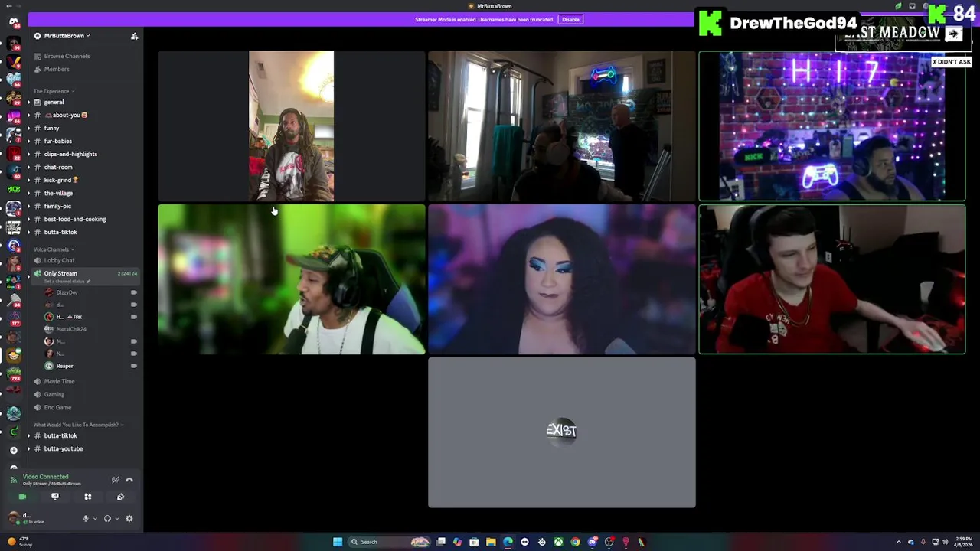Select user DizzyDev in voice list
The width and height of the screenshot is (980, 551).
67,292
